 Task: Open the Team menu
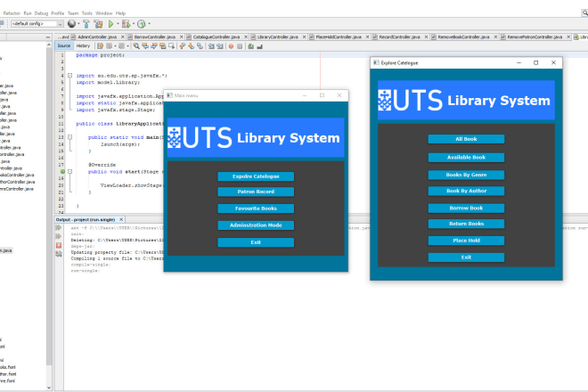(73, 13)
